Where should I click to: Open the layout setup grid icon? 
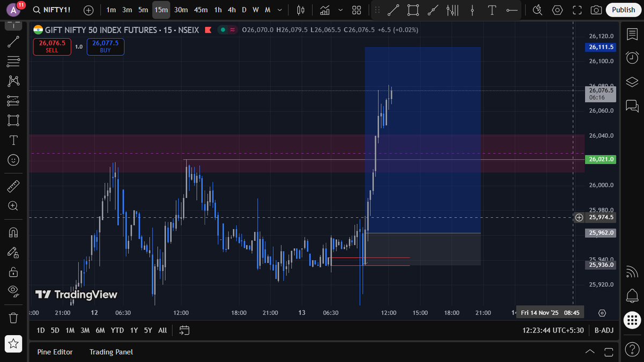click(356, 10)
